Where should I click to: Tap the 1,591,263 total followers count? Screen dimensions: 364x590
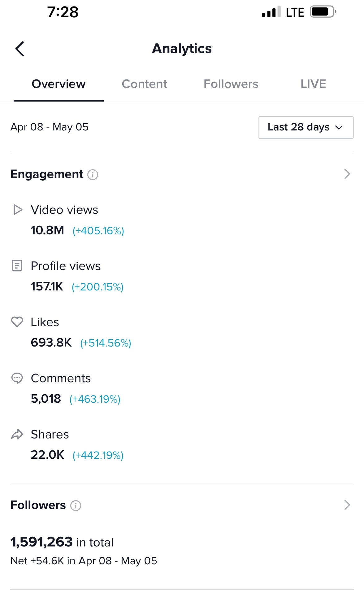41,542
